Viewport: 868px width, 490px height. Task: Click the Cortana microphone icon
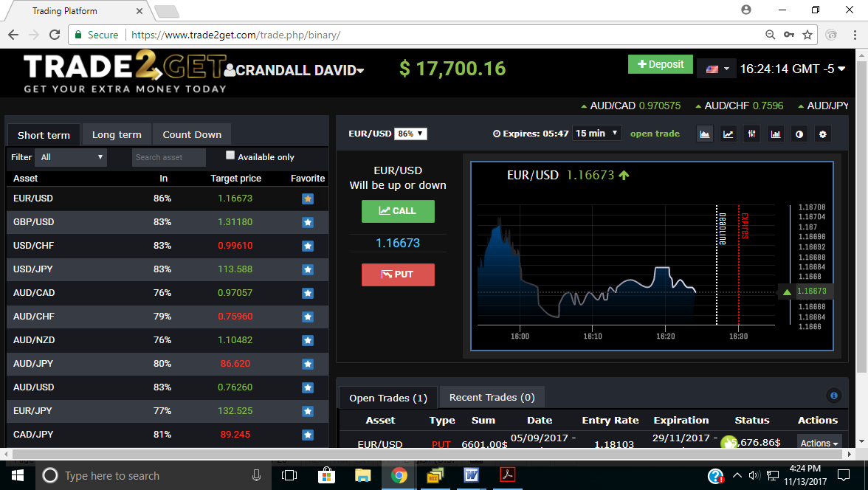coord(256,475)
